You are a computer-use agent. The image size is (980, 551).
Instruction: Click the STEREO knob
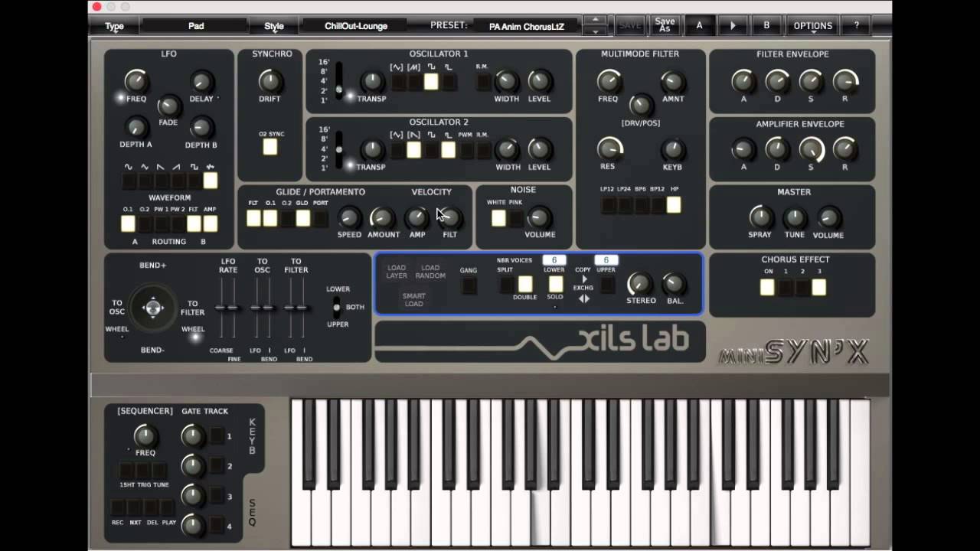tap(640, 284)
